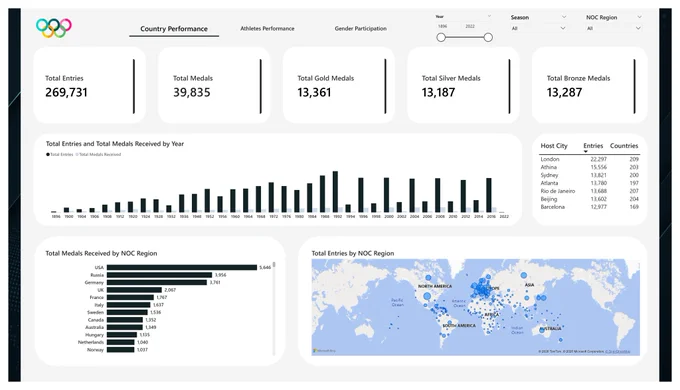Click the large North America bubble on map
The height and width of the screenshot is (390, 680).
click(427, 297)
